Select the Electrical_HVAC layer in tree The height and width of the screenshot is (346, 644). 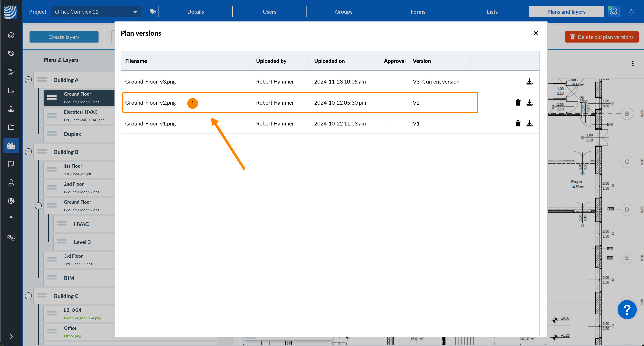click(x=80, y=115)
